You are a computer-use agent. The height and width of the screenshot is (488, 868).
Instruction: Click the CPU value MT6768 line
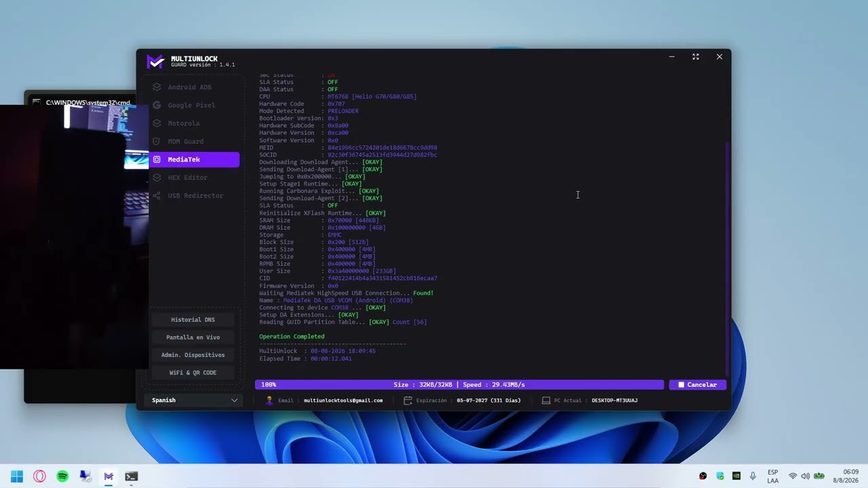click(x=372, y=97)
